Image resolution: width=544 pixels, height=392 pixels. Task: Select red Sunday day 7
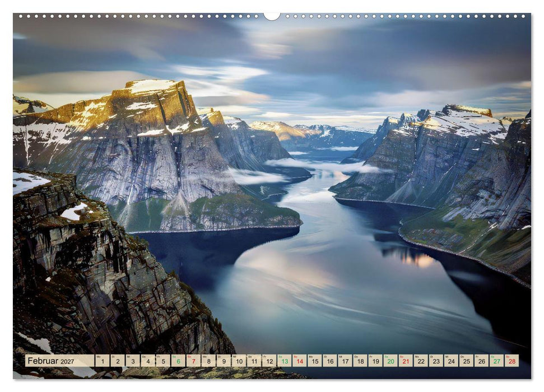point(194,361)
